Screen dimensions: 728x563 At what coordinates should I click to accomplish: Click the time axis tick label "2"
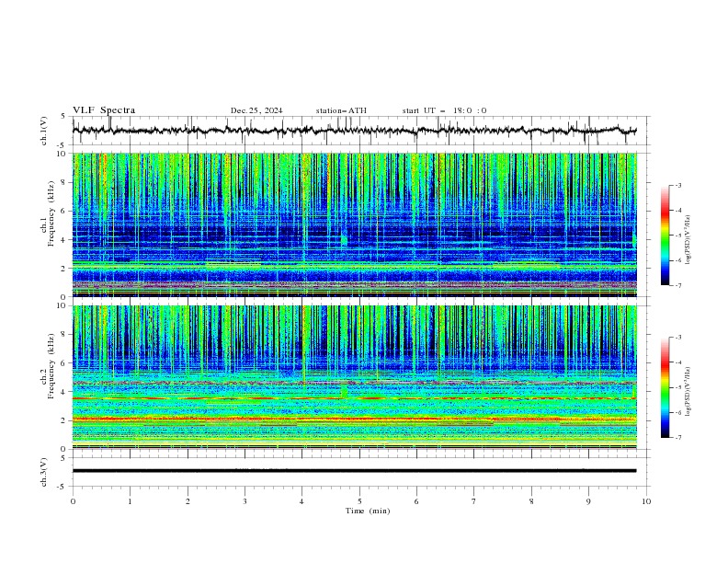pyautogui.click(x=188, y=501)
